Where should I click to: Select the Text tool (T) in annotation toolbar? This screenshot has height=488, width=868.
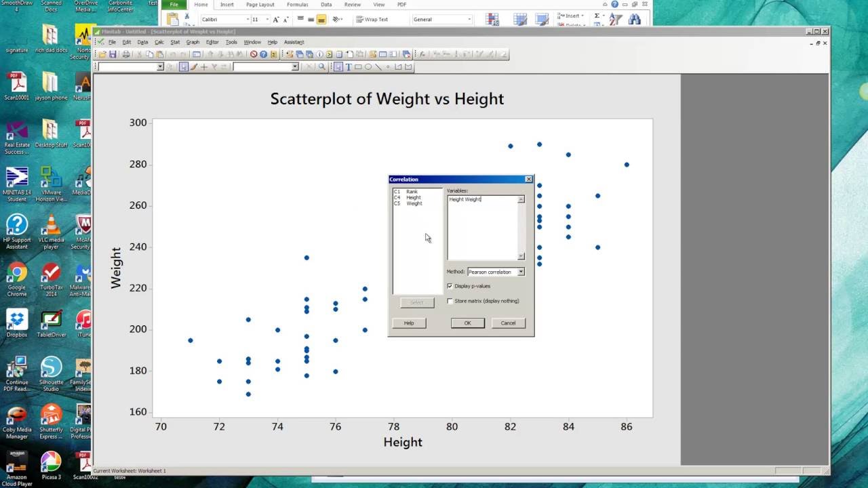tap(348, 66)
